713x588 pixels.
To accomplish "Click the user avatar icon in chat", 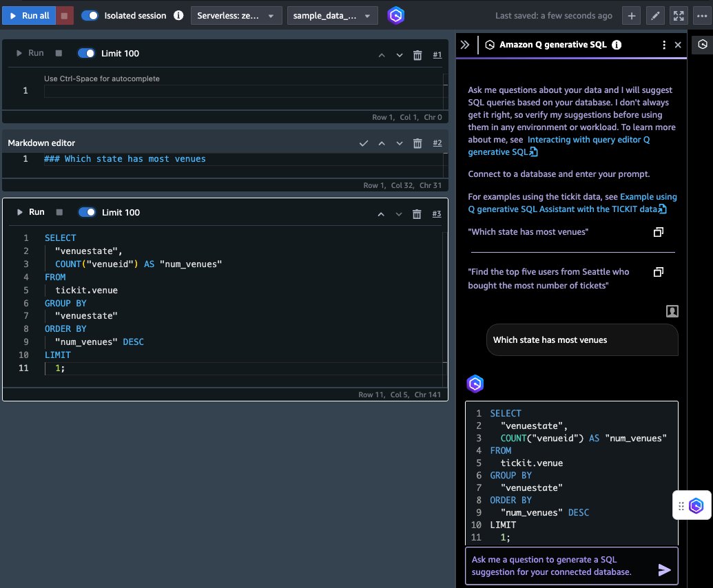I will point(672,311).
